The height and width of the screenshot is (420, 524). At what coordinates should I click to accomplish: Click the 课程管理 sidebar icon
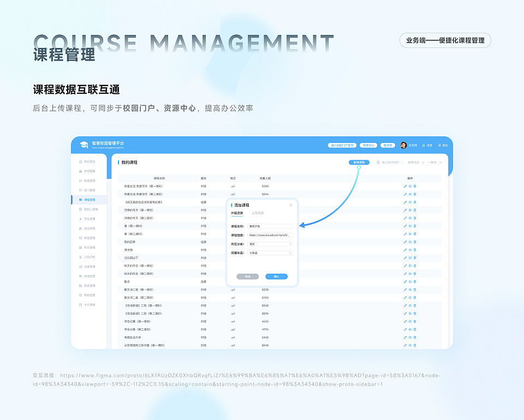pos(81,200)
